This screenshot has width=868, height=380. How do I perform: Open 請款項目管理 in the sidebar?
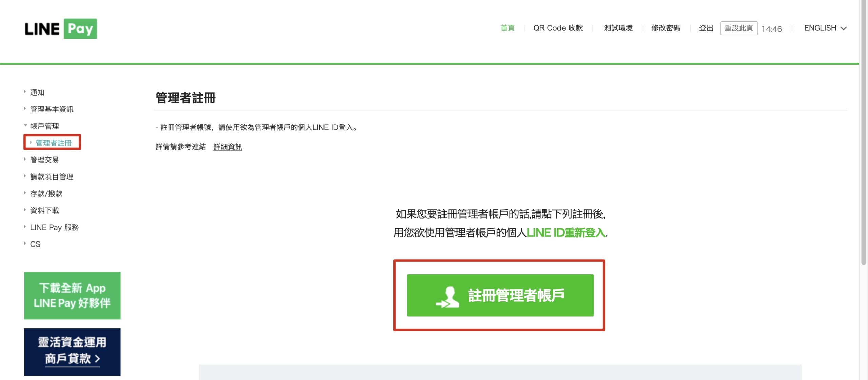[x=52, y=177]
